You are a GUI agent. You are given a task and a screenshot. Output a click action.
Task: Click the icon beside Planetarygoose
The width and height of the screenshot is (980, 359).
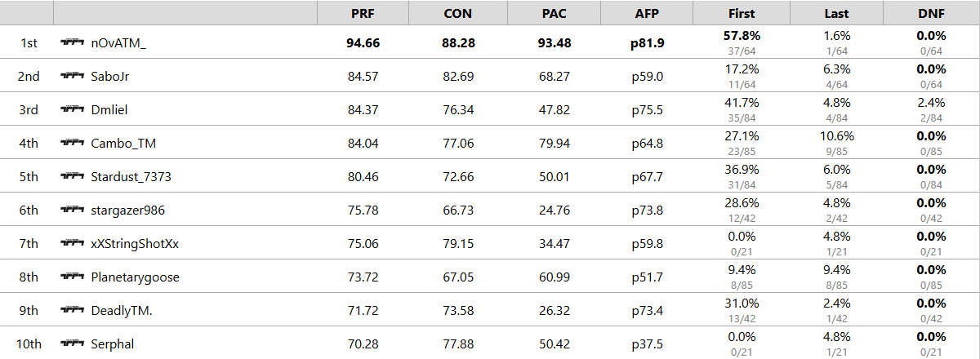73,277
